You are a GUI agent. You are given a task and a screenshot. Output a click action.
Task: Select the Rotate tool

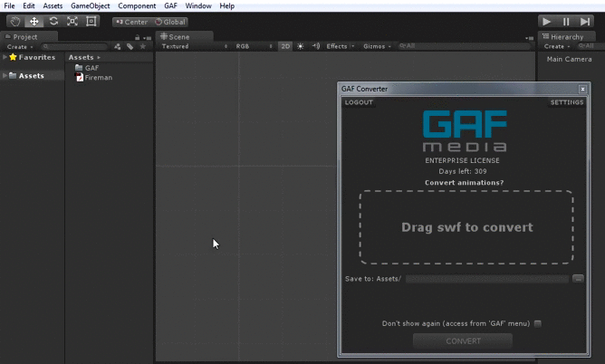point(53,21)
